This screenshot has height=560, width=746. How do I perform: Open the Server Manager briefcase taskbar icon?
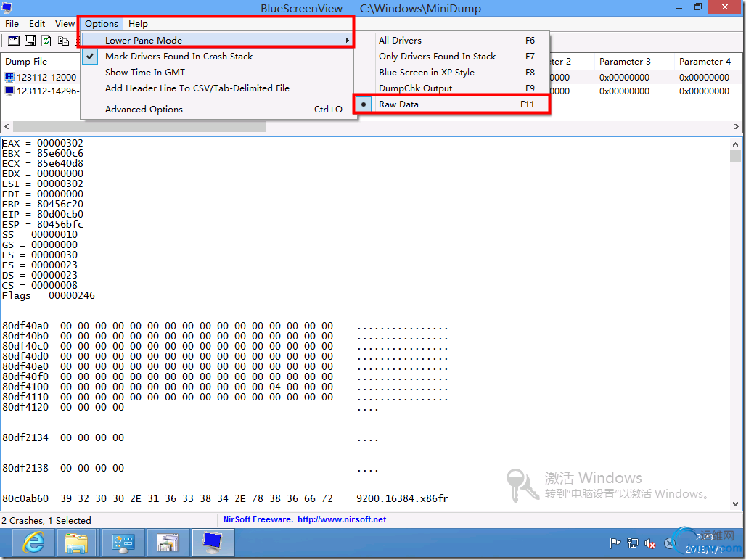168,543
